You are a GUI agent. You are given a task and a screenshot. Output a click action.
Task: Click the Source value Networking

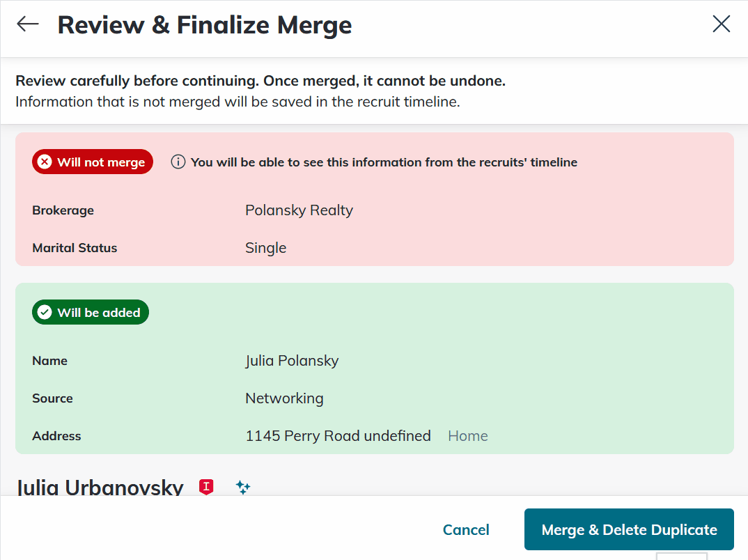point(284,398)
